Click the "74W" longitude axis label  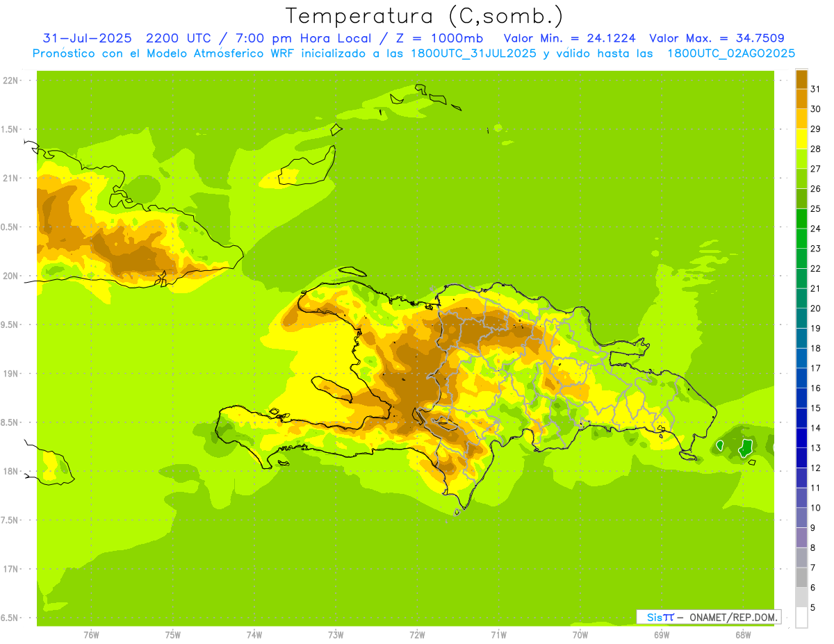(x=254, y=635)
